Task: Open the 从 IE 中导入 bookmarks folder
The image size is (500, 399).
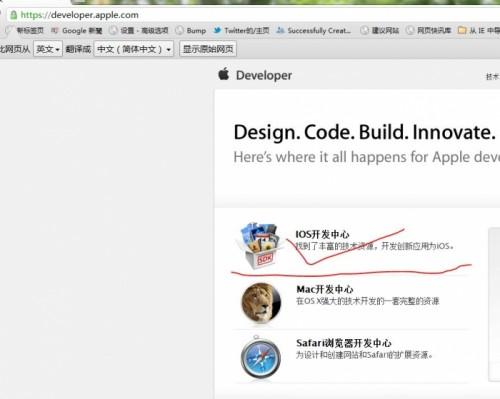Action: click(x=479, y=31)
